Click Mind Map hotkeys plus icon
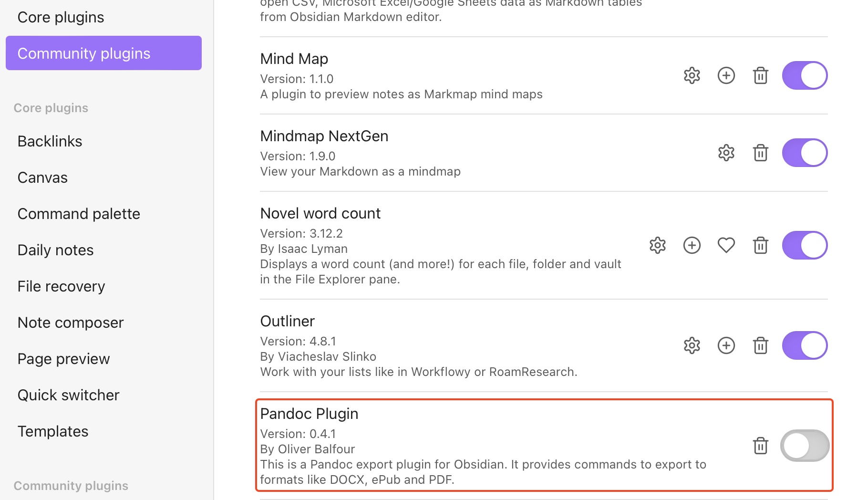This screenshot has width=868, height=500. [x=726, y=75]
